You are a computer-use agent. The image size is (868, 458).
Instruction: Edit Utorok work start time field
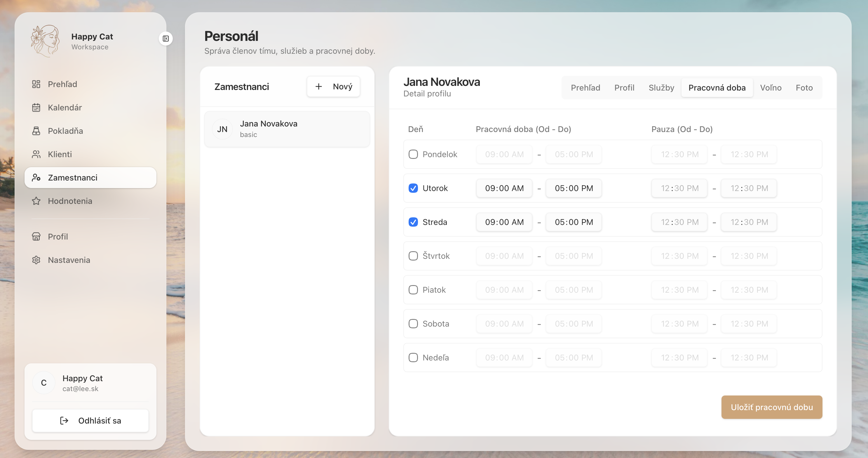tap(504, 188)
